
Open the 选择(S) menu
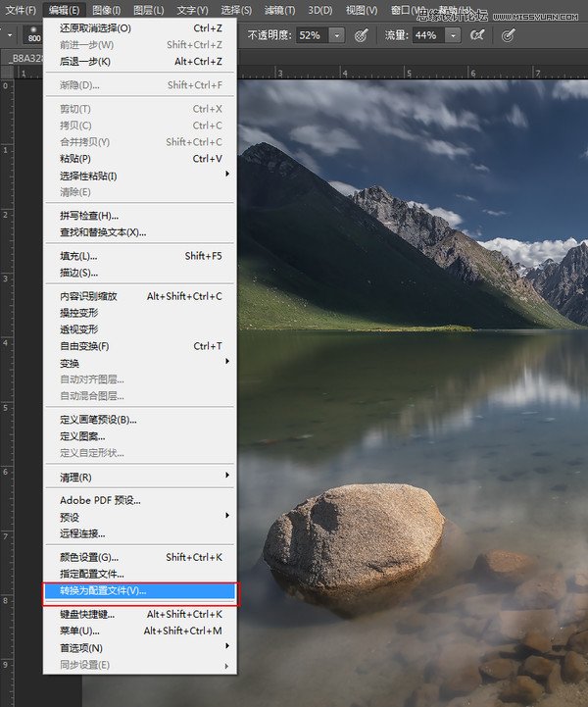pos(236,10)
